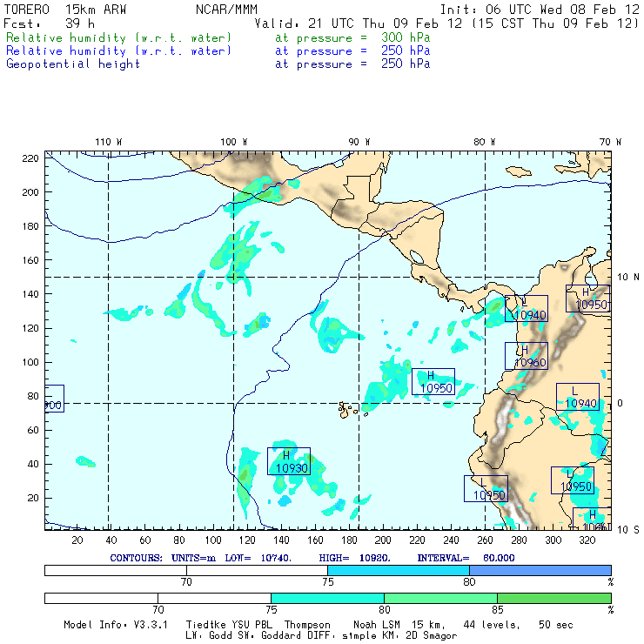This screenshot has width=644, height=644.
Task: Click the green '300 hPa' pressure value
Action: pyautogui.click(x=406, y=37)
